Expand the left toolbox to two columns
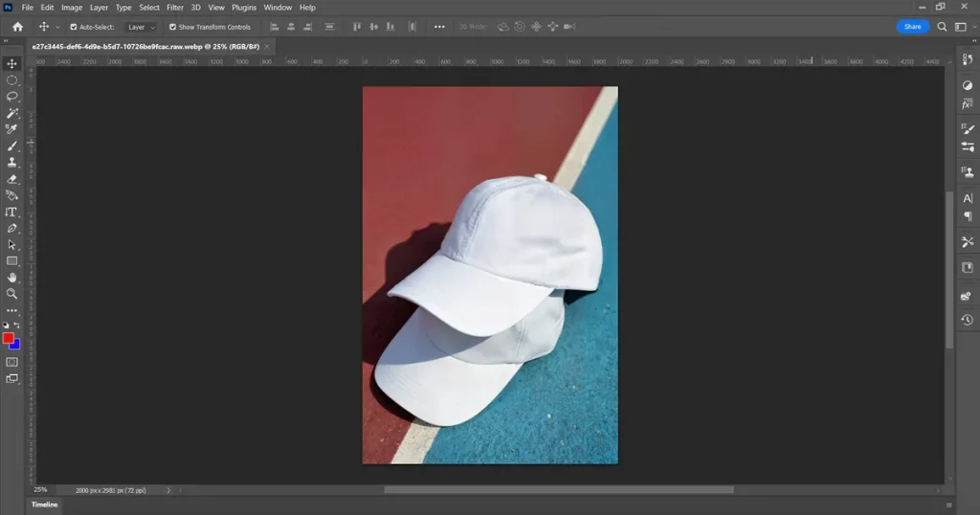This screenshot has width=980, height=515. tap(6, 40)
